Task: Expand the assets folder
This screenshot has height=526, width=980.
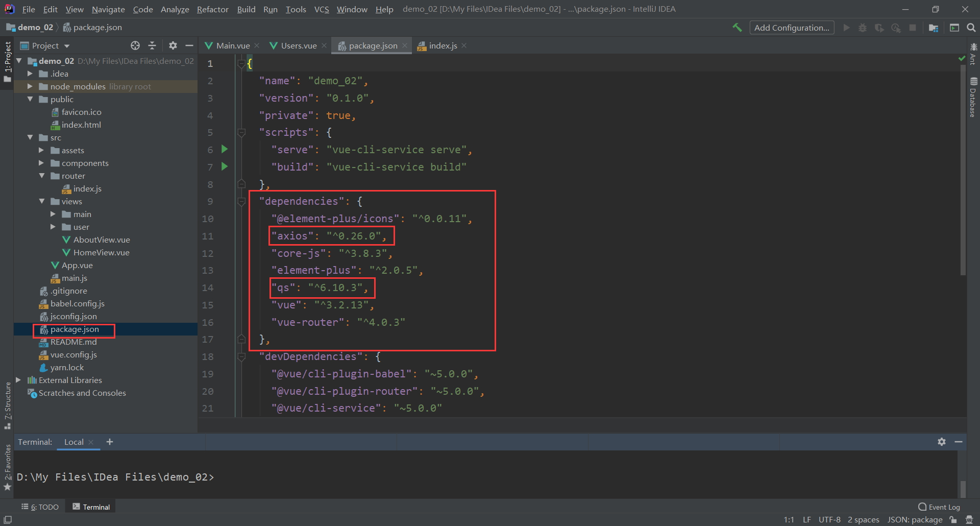Action: 41,150
